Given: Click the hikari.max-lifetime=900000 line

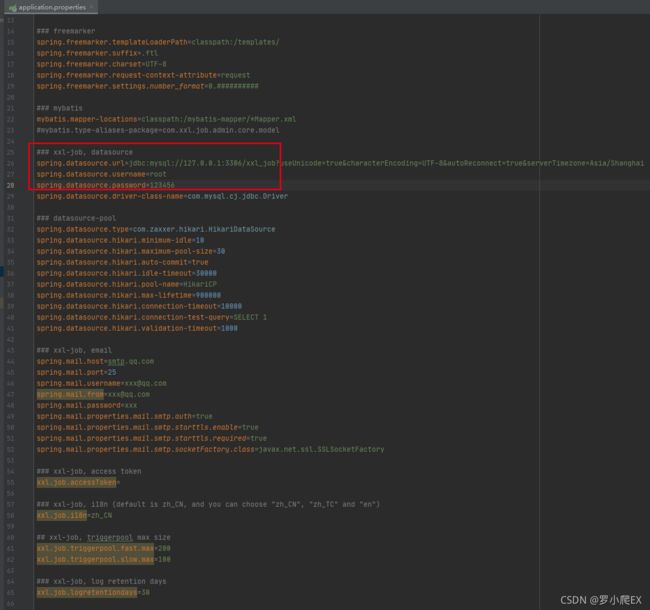Looking at the screenshot, I should tap(129, 295).
